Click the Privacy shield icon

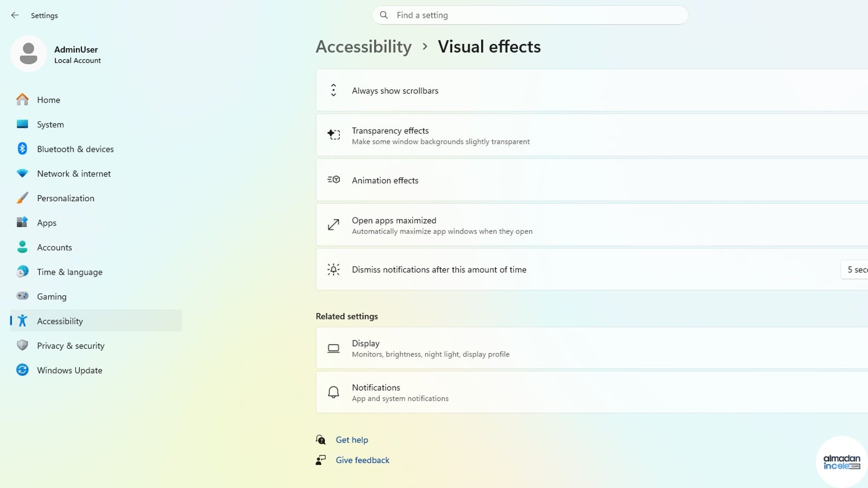point(22,345)
